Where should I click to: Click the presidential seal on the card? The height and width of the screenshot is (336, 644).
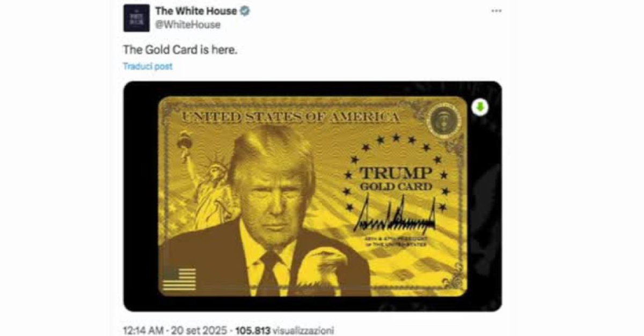[444, 121]
